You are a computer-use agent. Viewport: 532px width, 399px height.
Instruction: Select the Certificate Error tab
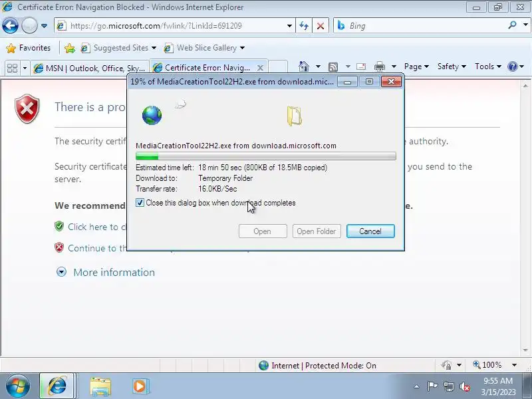tap(203, 68)
